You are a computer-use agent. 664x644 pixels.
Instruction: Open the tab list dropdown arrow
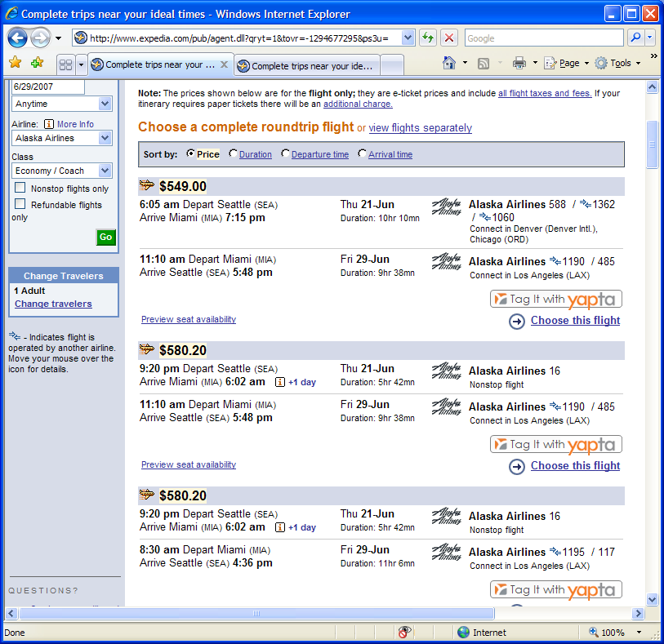[81, 64]
